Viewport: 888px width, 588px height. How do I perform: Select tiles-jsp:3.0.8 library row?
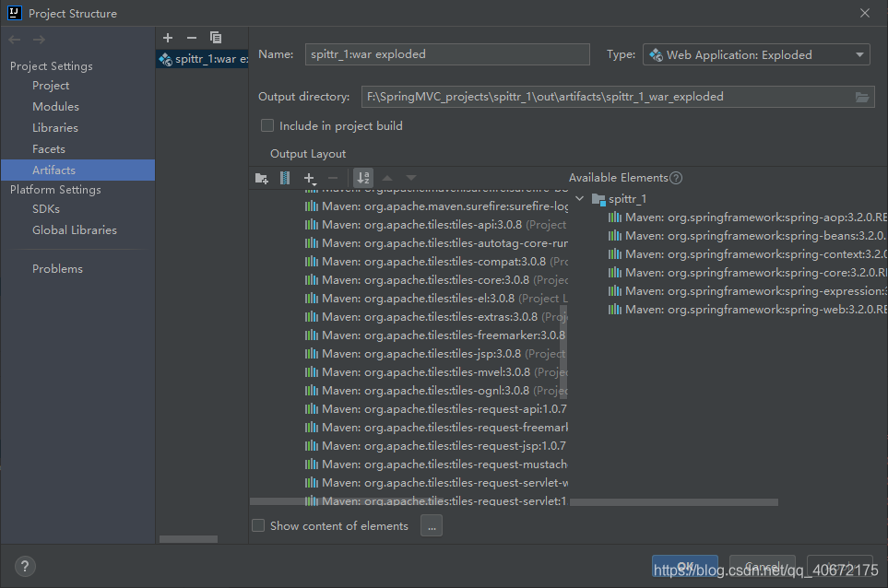click(435, 354)
